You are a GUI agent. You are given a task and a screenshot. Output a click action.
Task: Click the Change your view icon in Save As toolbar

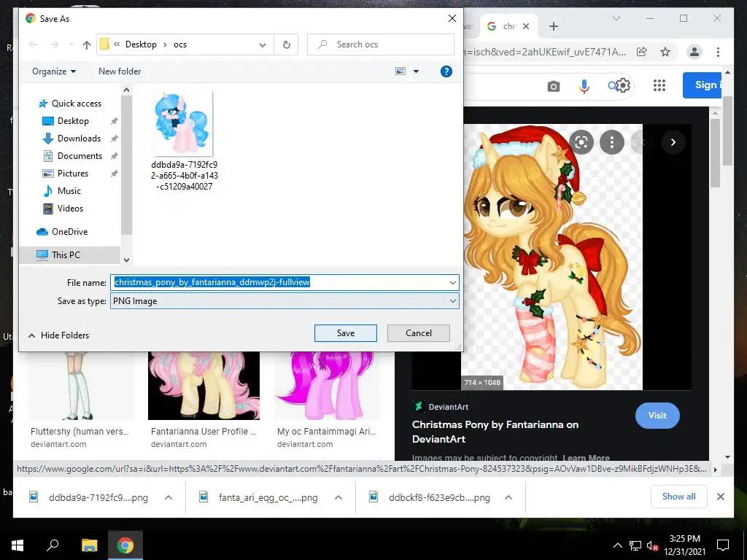(x=400, y=71)
